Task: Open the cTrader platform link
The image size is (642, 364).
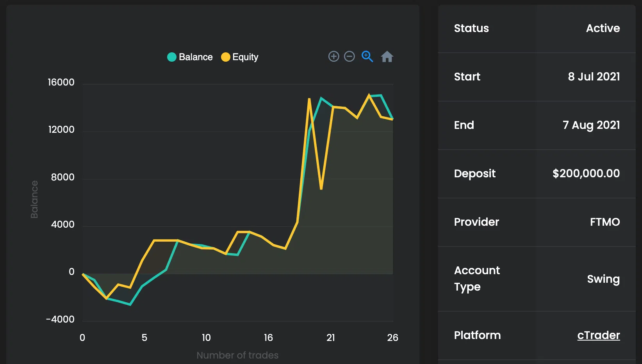Action: pyautogui.click(x=598, y=335)
